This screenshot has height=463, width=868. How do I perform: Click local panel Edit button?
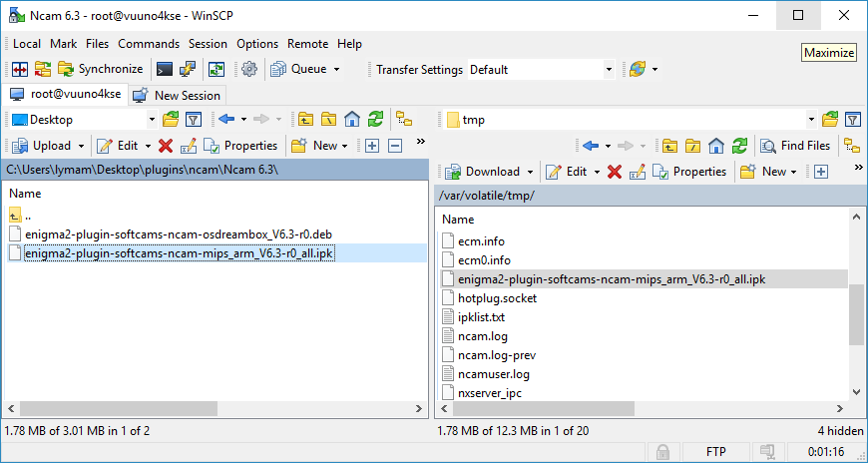click(x=119, y=146)
